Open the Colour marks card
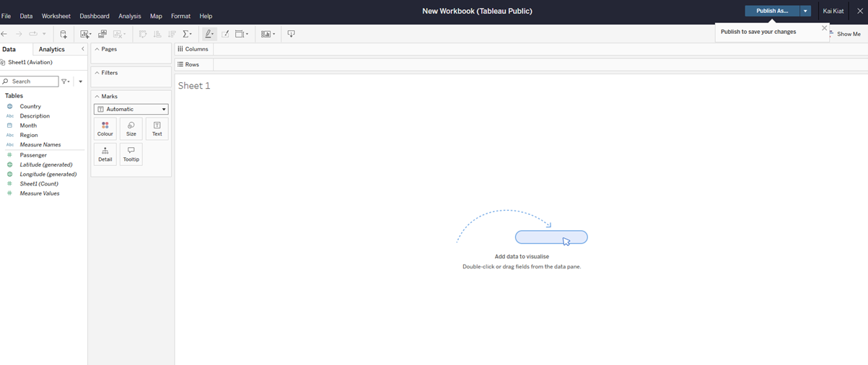 tap(105, 129)
